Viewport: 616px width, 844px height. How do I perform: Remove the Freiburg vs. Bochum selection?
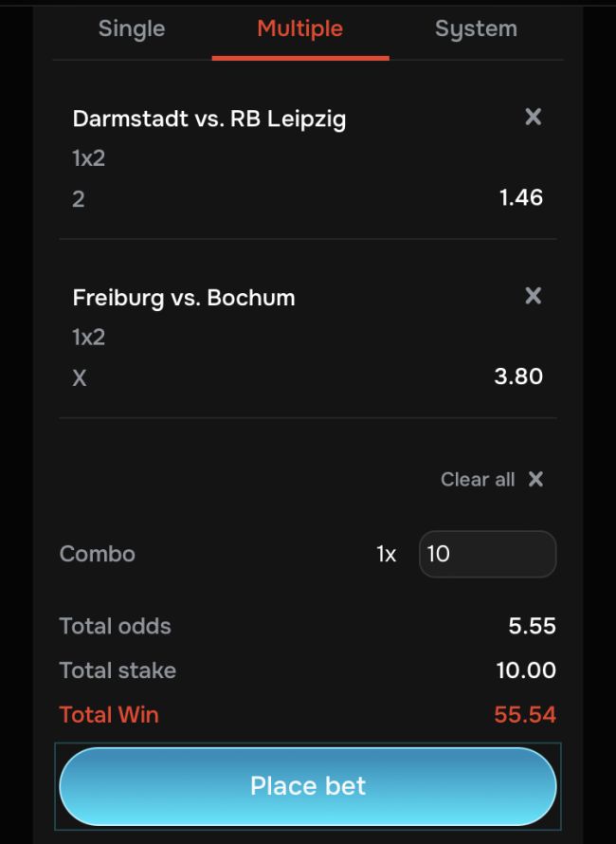tap(534, 296)
